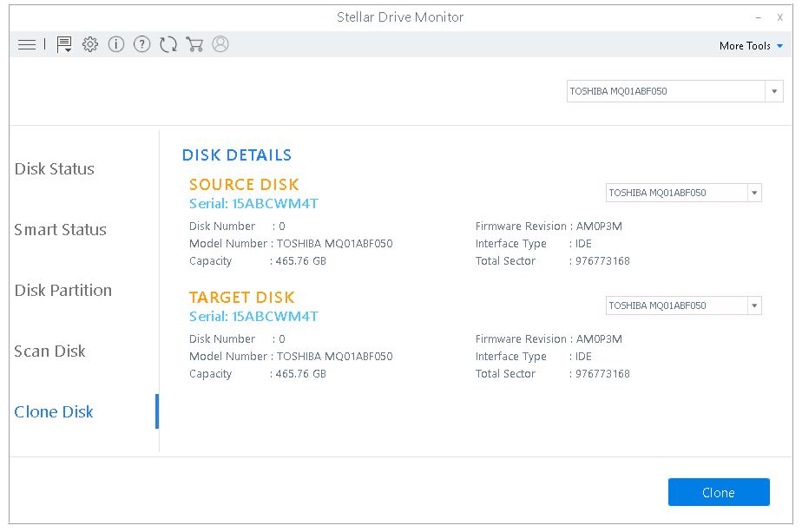This screenshot has width=802, height=532.
Task: Click Target Disk serial 15ABCWM4T text
Action: (253, 317)
